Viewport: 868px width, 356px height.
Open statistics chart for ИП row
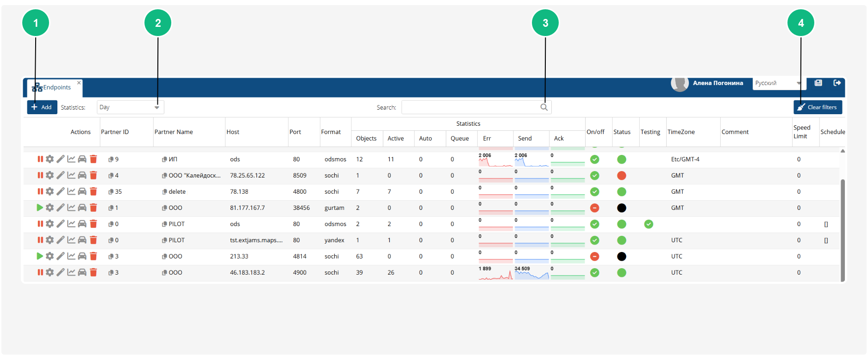pos(71,159)
